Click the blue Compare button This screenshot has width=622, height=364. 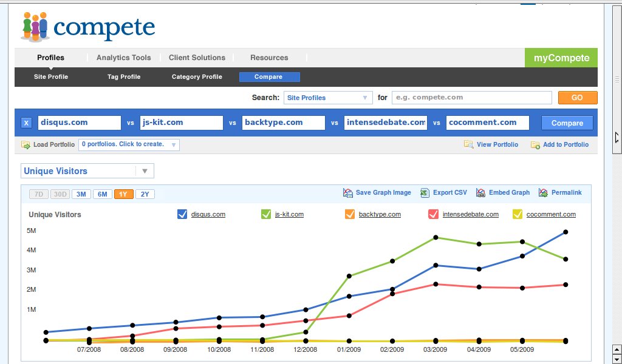[567, 123]
